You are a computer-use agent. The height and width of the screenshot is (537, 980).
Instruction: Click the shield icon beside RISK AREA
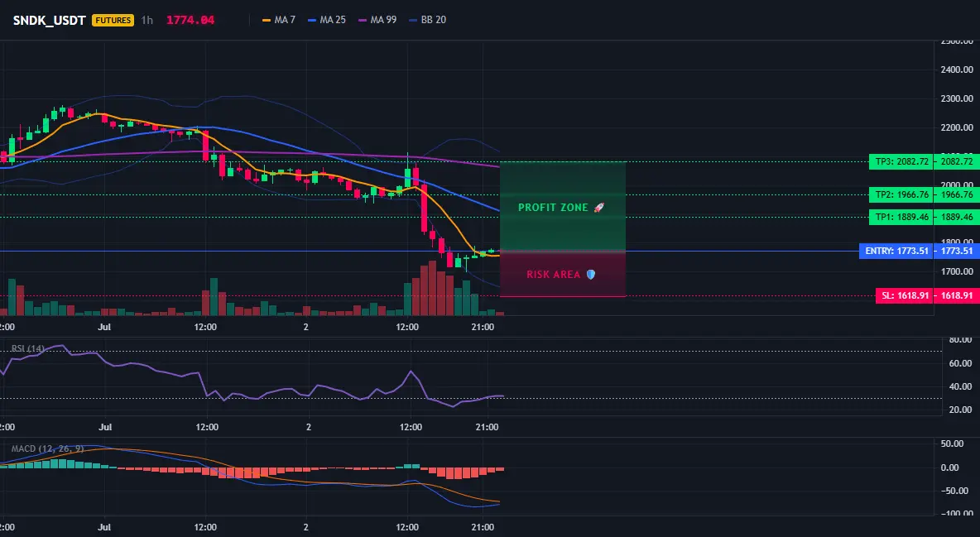click(x=591, y=275)
